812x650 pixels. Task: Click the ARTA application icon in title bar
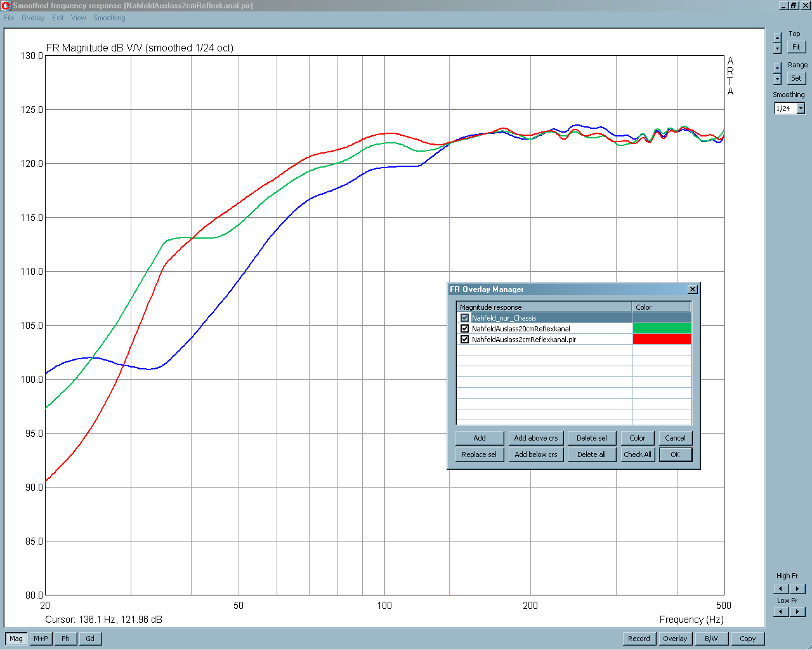[x=6, y=6]
